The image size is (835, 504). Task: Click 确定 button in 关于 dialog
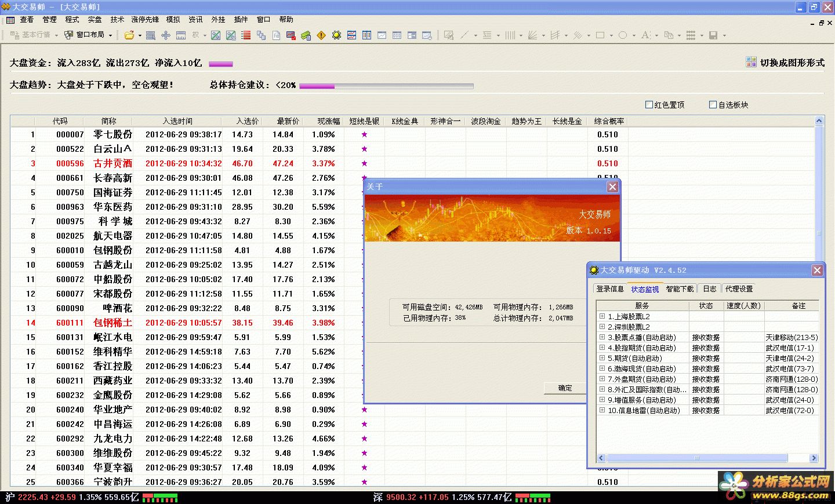tap(565, 388)
